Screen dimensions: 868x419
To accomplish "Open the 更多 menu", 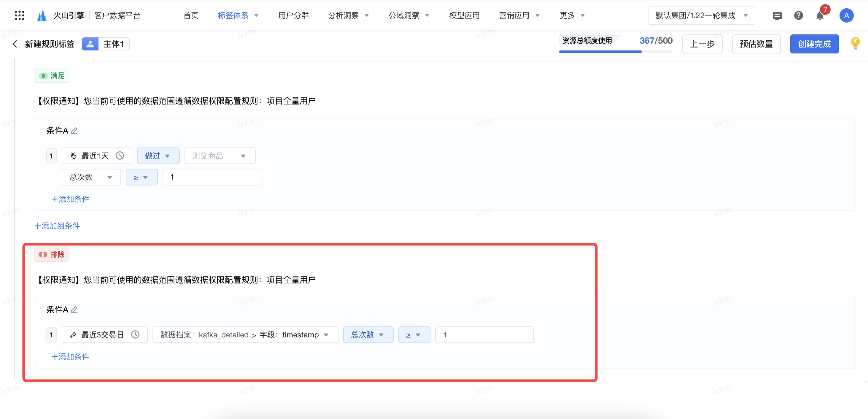I will 572,15.
